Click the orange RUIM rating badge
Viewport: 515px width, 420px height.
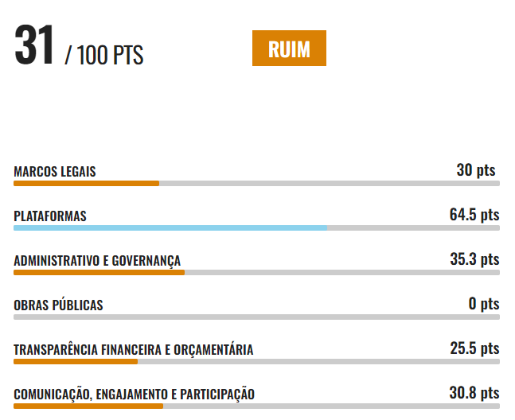point(289,49)
